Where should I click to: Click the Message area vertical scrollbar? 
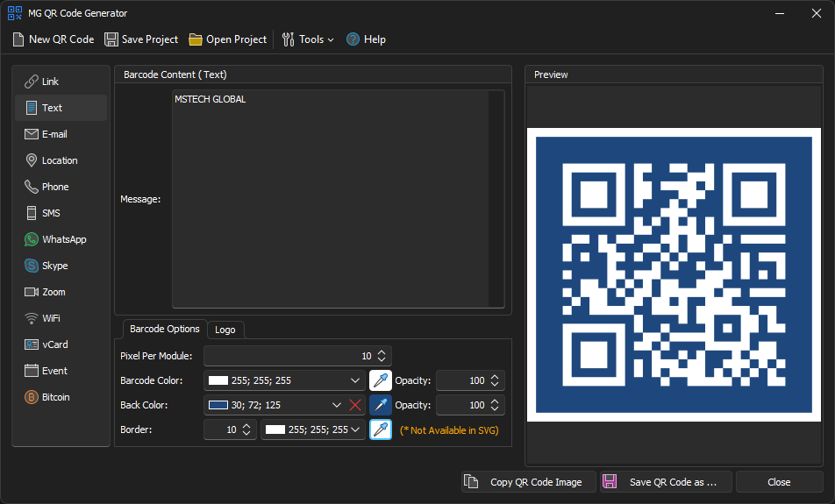pyautogui.click(x=496, y=199)
